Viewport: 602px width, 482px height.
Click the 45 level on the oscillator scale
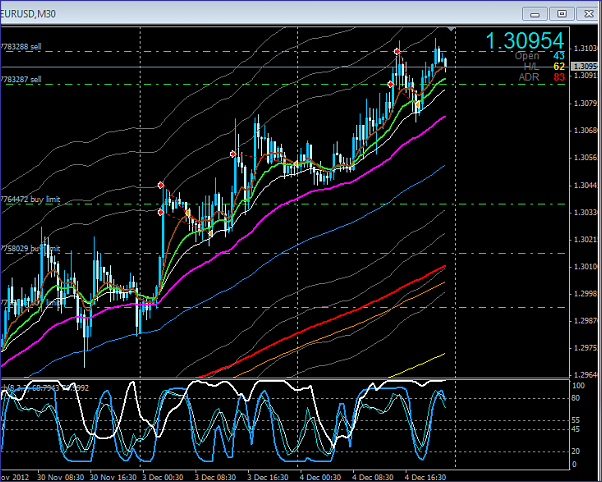tap(576, 429)
